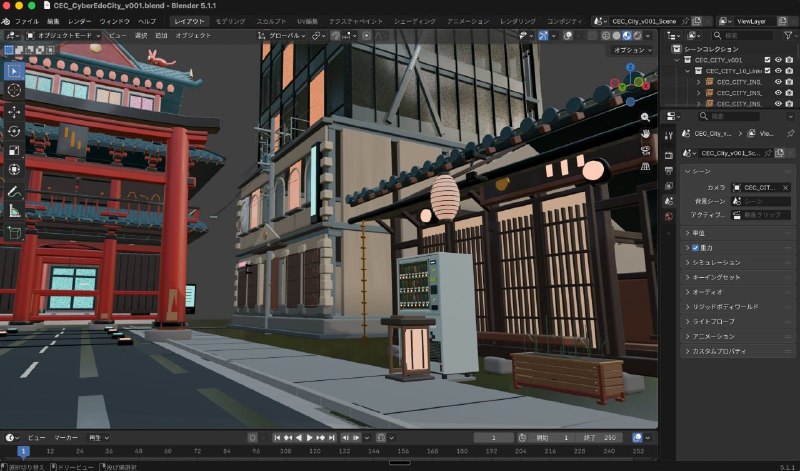Select the Scale tool
Viewport: 800px width, 471px height.
click(14, 151)
